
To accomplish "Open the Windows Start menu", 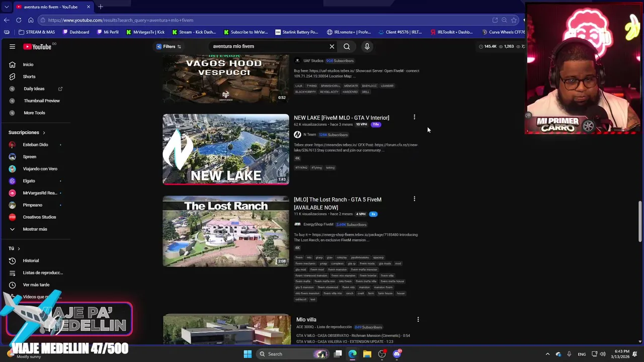I will click(248, 354).
